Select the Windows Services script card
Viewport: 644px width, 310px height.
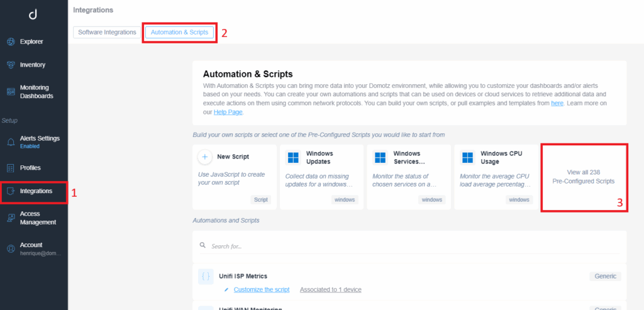[x=409, y=176]
